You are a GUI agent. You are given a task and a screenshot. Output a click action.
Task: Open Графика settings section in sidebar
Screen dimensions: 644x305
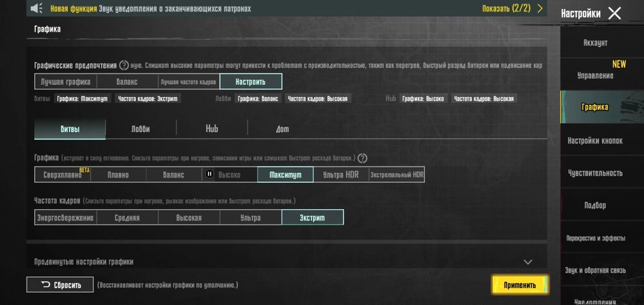pos(595,107)
